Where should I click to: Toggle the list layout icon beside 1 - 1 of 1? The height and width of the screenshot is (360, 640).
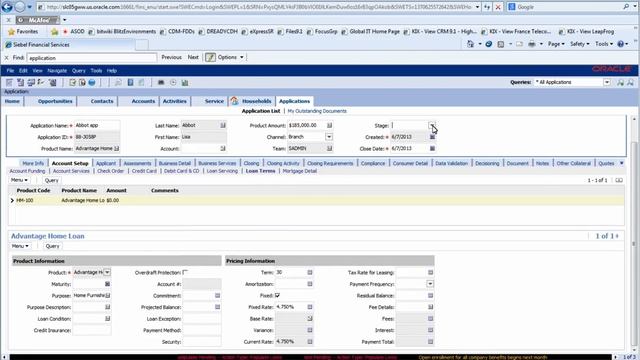tap(619, 180)
